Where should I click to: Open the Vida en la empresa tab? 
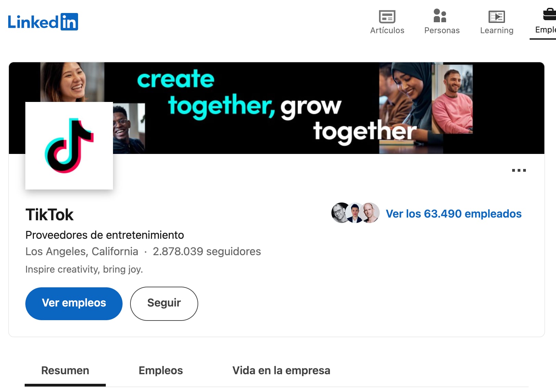point(281,371)
